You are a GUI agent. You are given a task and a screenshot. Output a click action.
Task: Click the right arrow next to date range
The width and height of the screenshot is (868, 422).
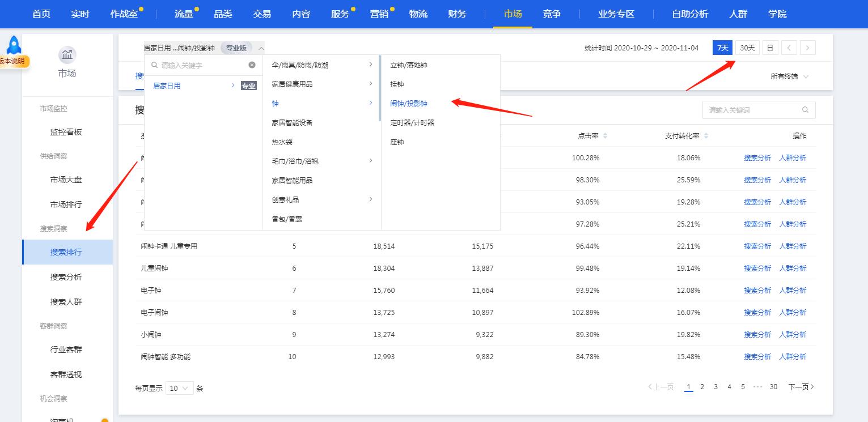point(807,48)
